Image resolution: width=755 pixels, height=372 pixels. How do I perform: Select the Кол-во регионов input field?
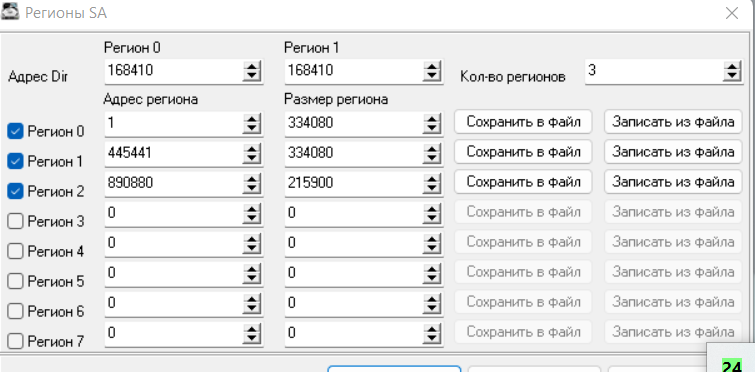pyautogui.click(x=653, y=71)
